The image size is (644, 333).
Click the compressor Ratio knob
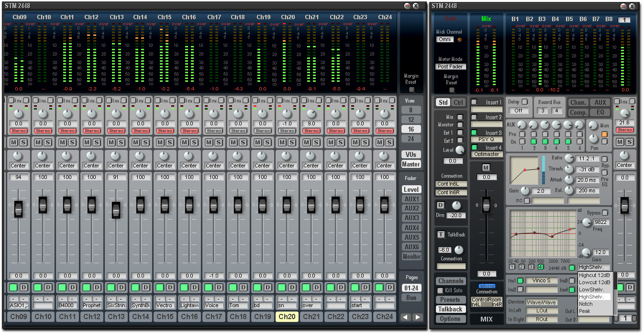point(569,158)
